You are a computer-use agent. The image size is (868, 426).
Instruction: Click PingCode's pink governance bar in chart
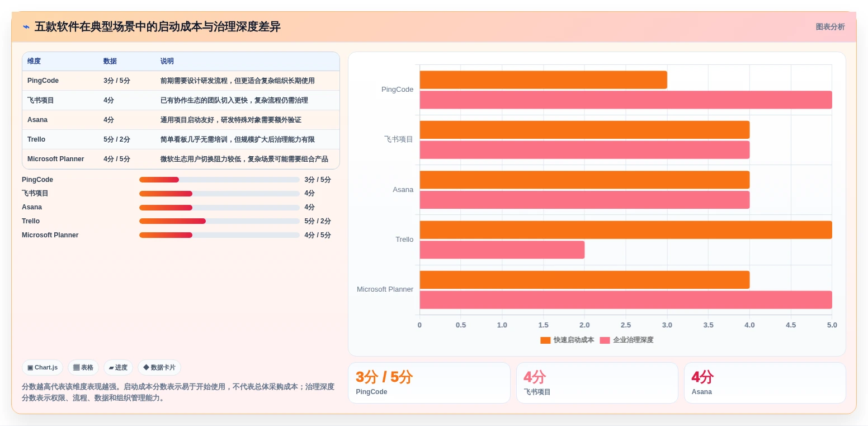coord(626,100)
